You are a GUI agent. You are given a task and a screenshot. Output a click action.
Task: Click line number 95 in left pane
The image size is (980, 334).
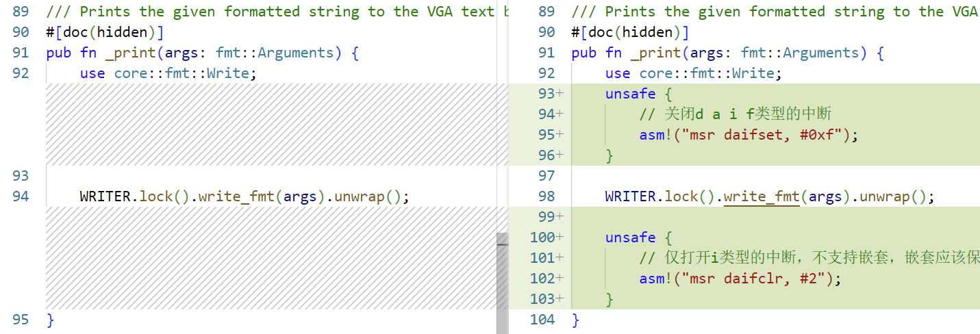[x=21, y=320]
